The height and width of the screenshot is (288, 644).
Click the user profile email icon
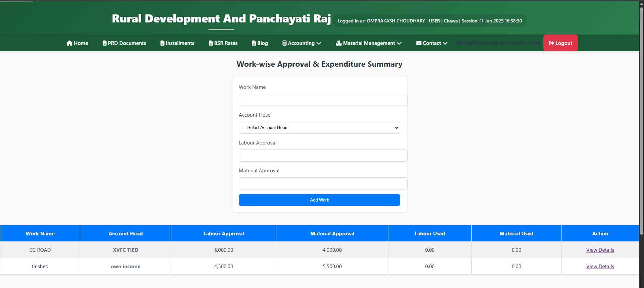coord(459,43)
